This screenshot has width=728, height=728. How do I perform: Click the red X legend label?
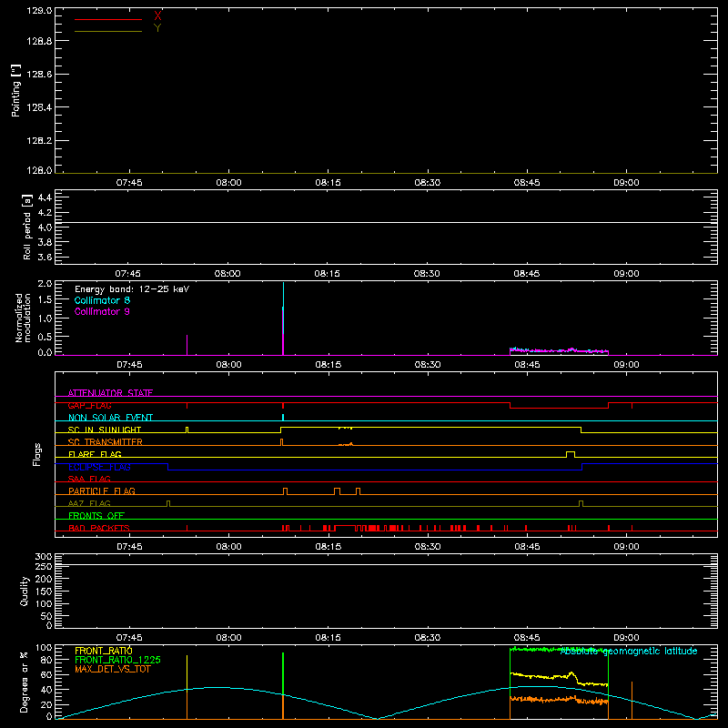tap(157, 15)
